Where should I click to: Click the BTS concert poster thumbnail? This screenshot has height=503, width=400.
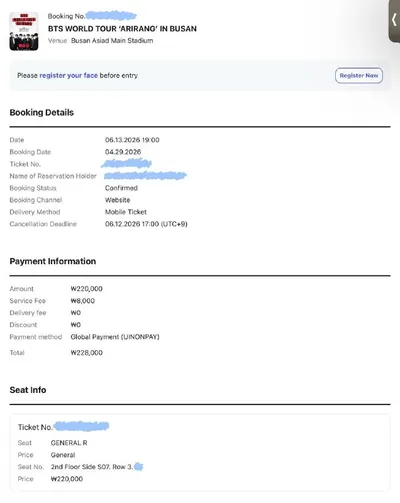[x=24, y=31]
